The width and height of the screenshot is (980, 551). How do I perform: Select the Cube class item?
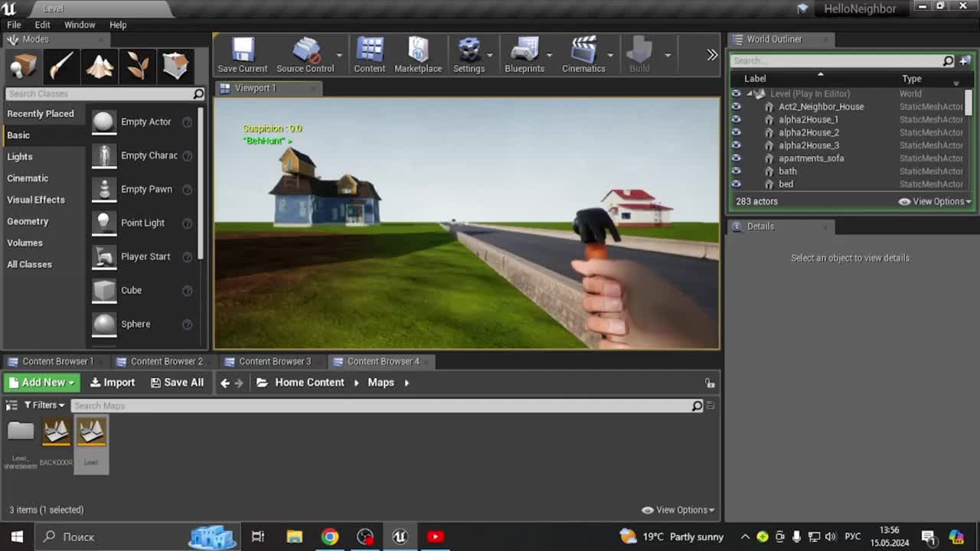click(142, 290)
